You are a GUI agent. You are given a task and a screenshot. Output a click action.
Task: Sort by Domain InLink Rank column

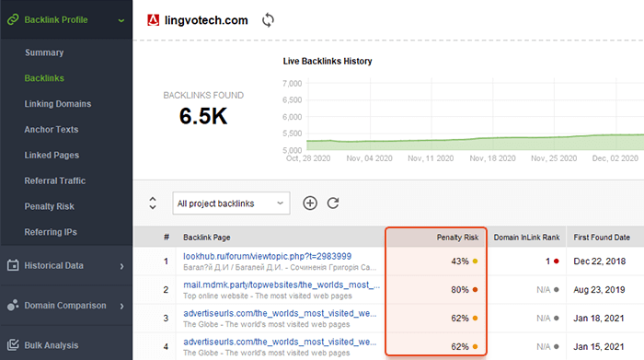(x=526, y=238)
